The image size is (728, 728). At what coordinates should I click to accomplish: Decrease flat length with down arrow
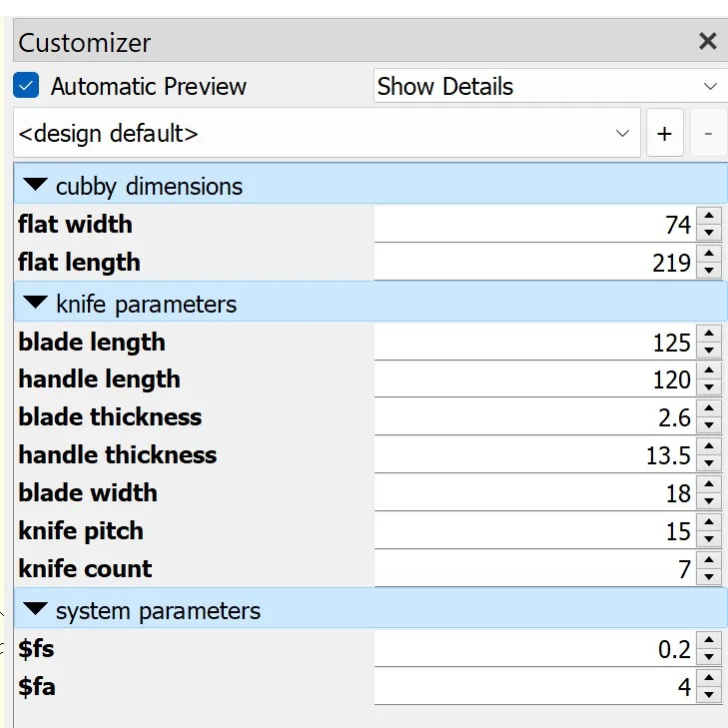[x=709, y=271]
